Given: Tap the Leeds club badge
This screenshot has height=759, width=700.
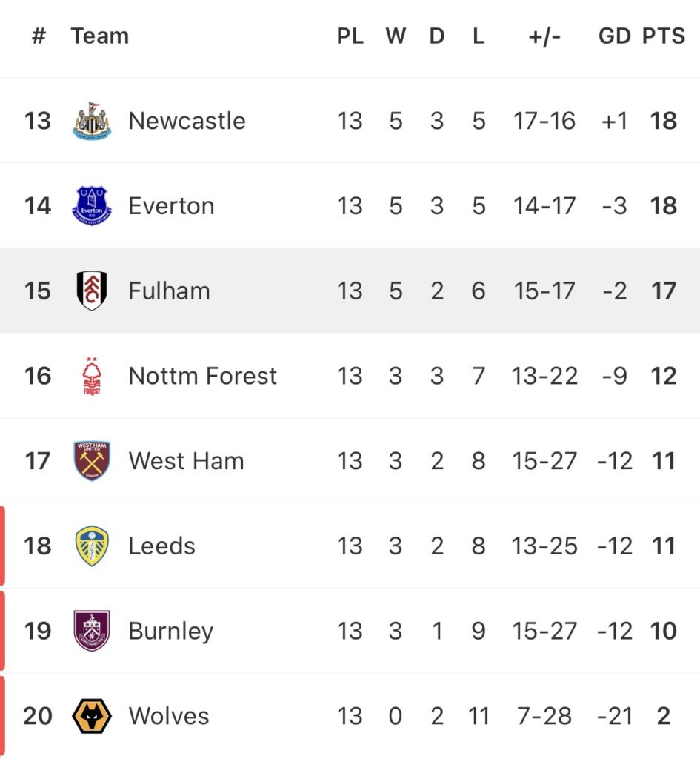Looking at the screenshot, I should tap(92, 546).
